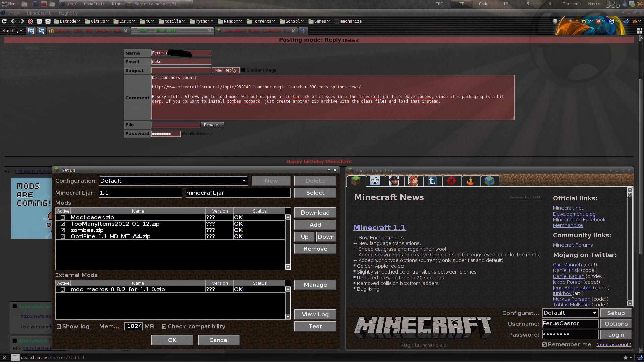This screenshot has width=644, height=362.
Task: Open the Reddit alien tab in Magic Launcher
Action: [375, 181]
